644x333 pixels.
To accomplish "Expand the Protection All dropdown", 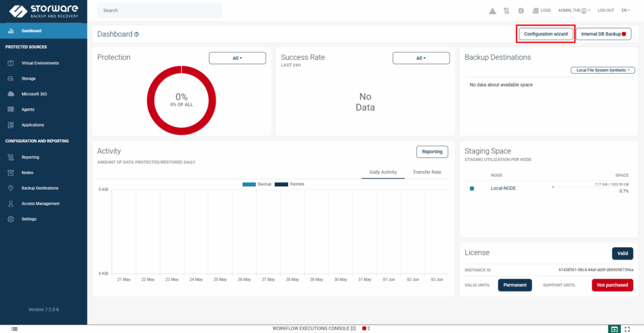I will point(237,58).
